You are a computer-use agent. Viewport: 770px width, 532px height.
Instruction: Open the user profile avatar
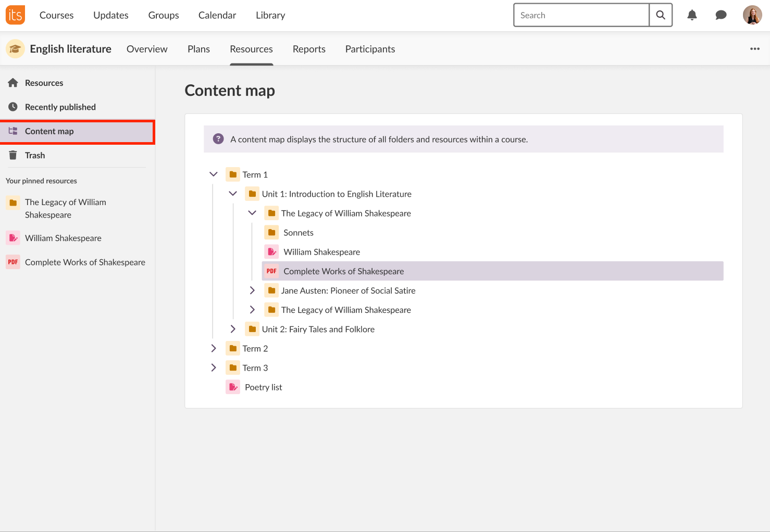coord(752,15)
